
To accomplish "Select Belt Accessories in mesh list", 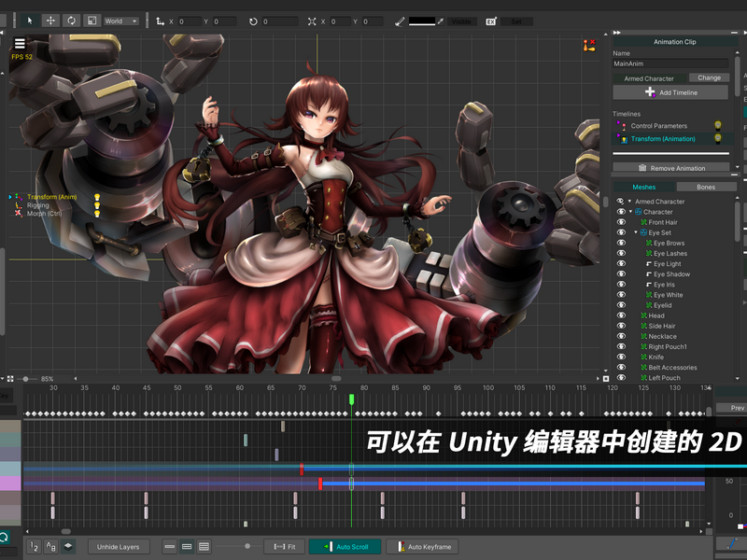I will pyautogui.click(x=672, y=368).
